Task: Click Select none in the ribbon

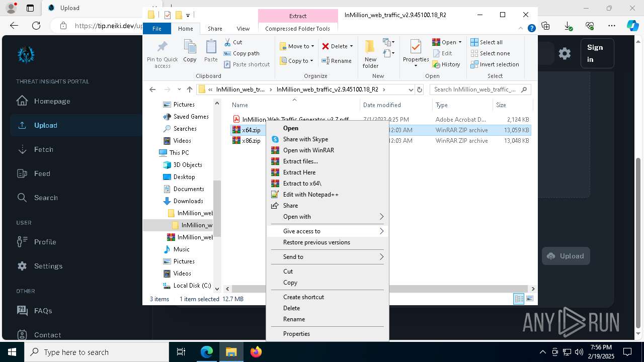Action: [490, 53]
